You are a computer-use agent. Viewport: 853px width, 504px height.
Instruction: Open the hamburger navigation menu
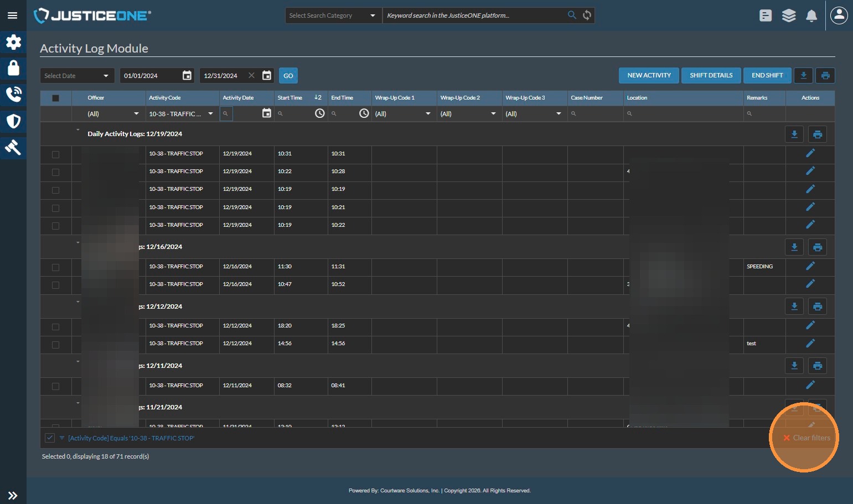click(12, 15)
